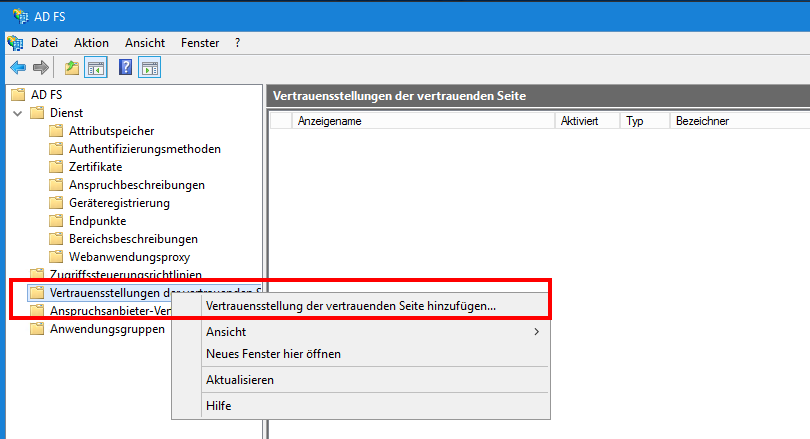Open the Fenster menu
810x439 pixels.
[x=200, y=43]
